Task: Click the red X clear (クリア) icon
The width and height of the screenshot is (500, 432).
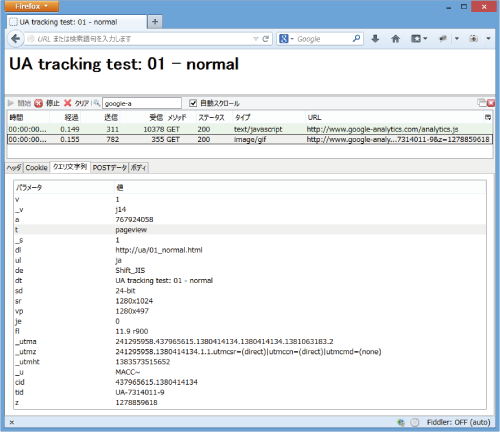Action: pos(68,103)
